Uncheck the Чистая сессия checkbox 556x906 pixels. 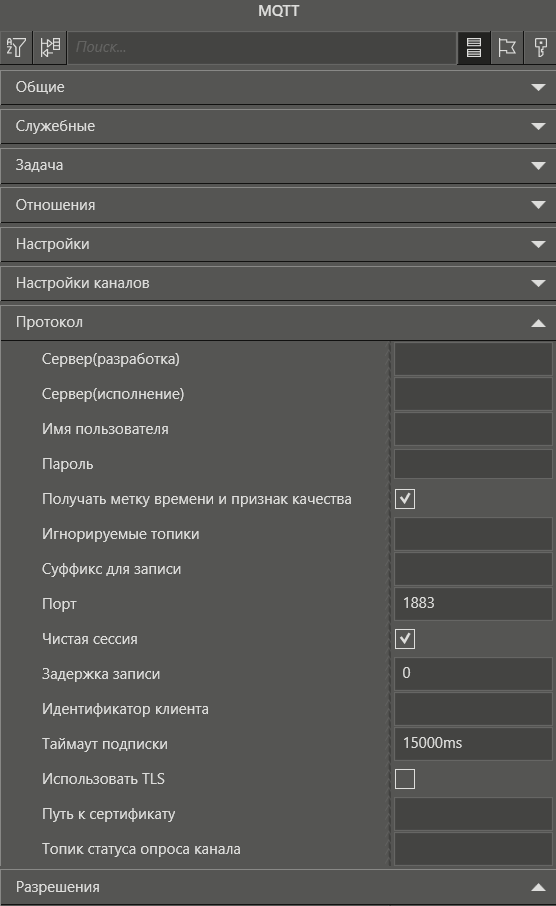pos(405,639)
